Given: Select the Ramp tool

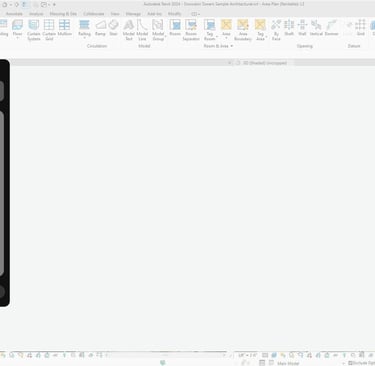Looking at the screenshot, I should (100, 28).
